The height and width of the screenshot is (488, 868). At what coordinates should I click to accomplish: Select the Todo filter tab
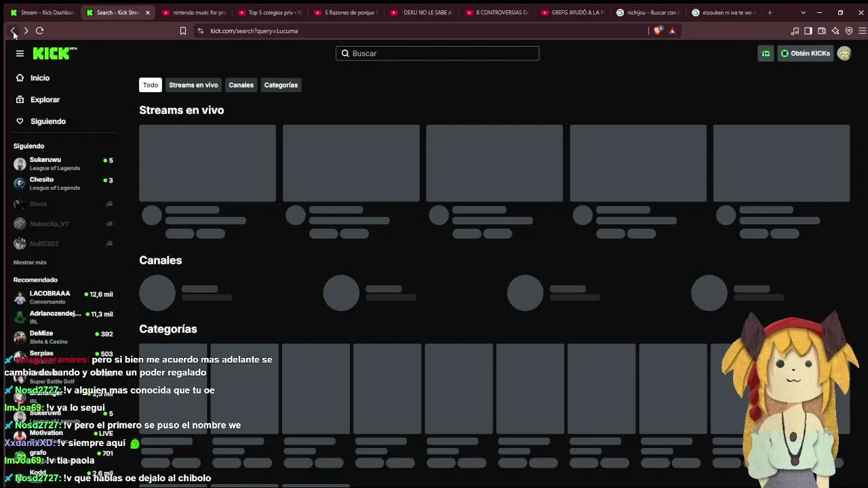(x=151, y=85)
